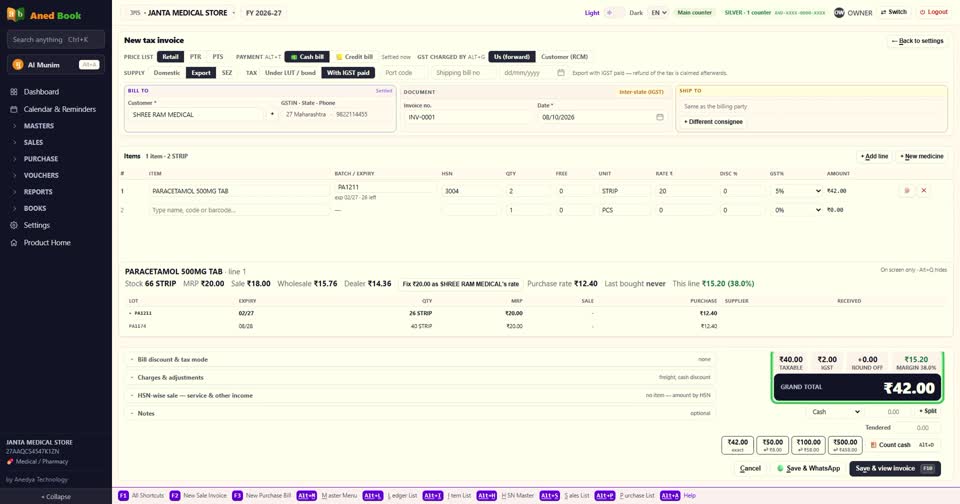The image size is (960, 504).
Task: Set supply type to Domestic
Action: 167,73
